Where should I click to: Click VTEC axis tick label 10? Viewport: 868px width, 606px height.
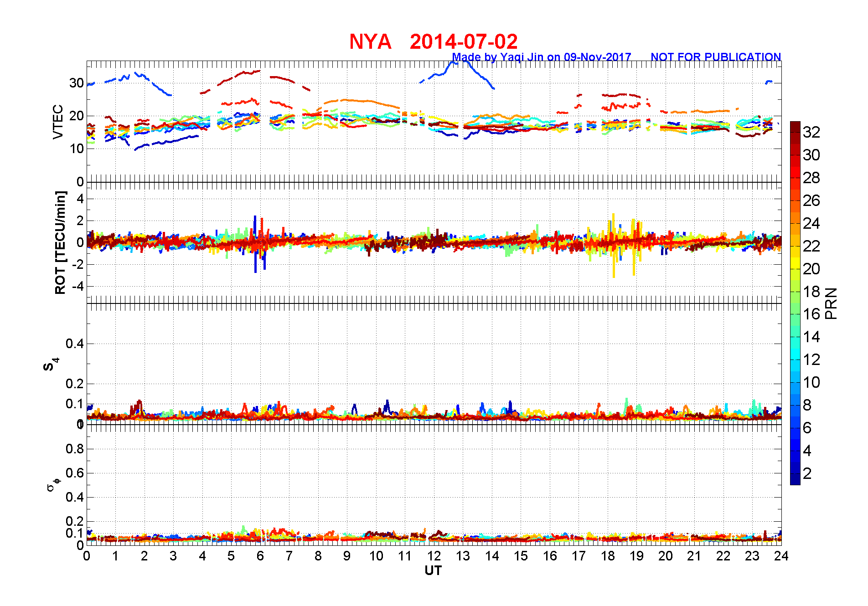(76, 149)
